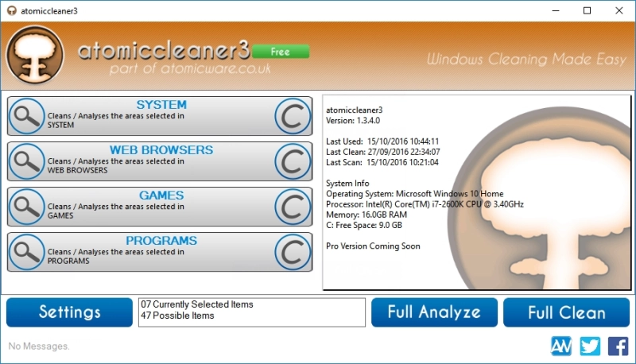Run the Full Clean button

[x=566, y=312]
